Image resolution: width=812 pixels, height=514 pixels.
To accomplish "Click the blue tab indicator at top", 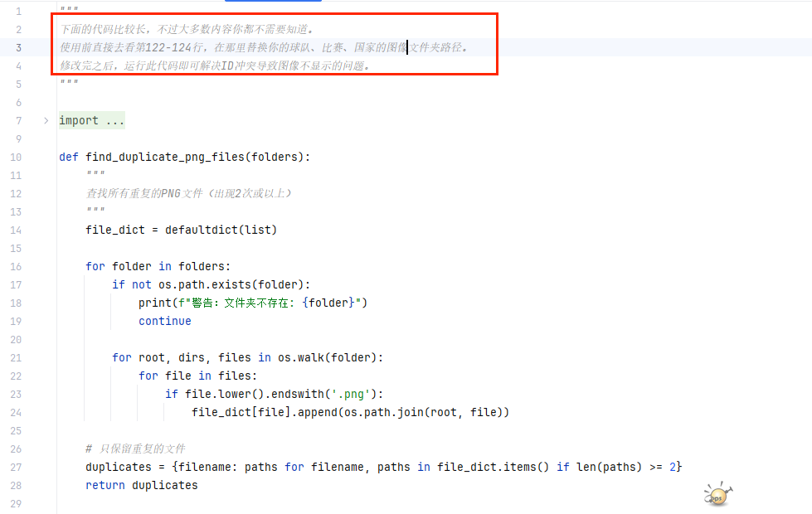I will pyautogui.click(x=261, y=2).
